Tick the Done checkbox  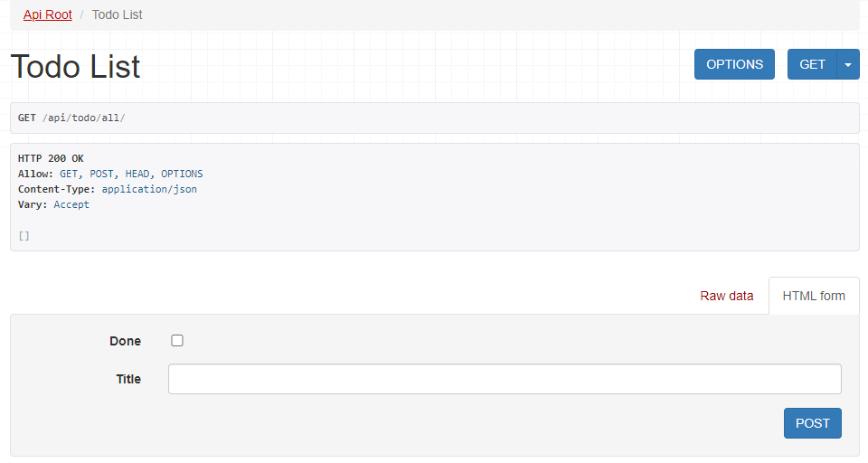177,341
